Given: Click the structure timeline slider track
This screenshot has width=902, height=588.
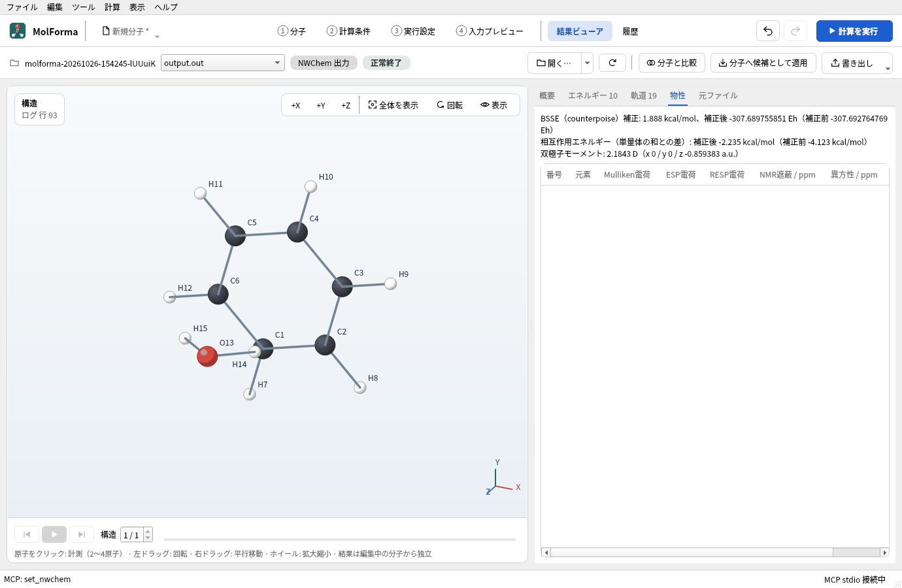Looking at the screenshot, I should click(x=340, y=540).
